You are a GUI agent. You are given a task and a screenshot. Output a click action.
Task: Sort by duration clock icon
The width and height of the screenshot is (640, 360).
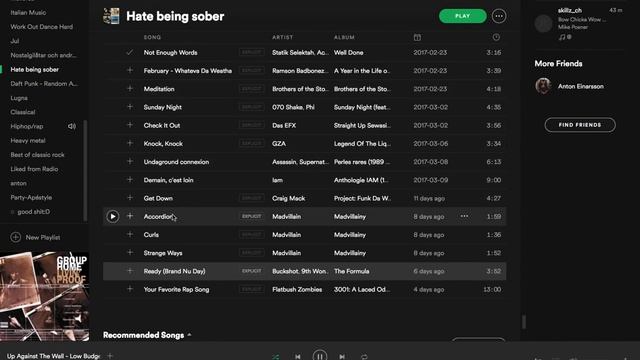[496, 37]
